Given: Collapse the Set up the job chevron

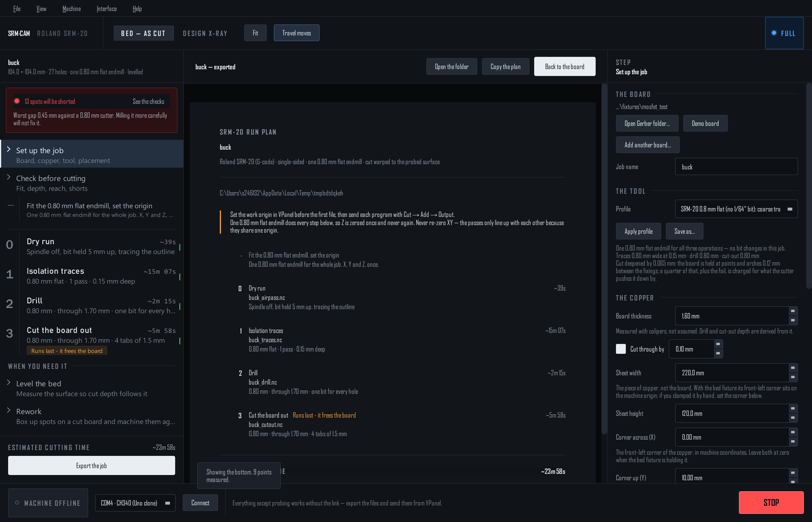Looking at the screenshot, I should (x=9, y=149).
